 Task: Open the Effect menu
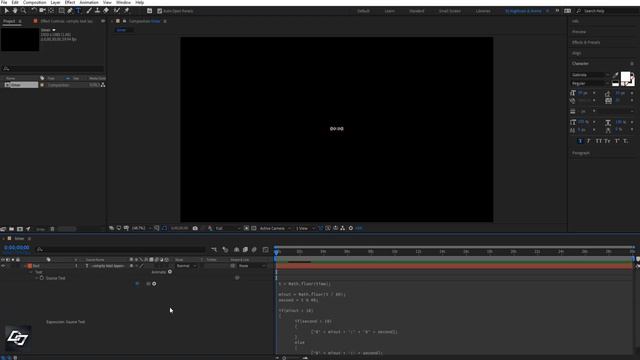70,2
